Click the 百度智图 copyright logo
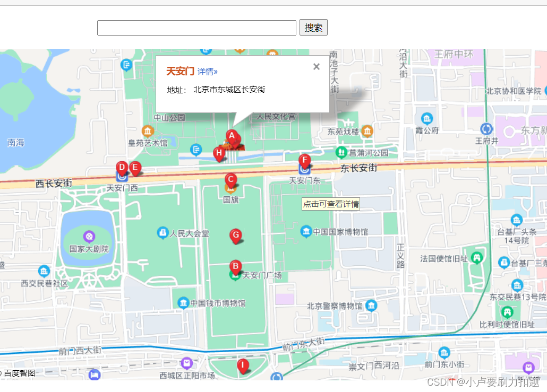The height and width of the screenshot is (392, 547). pos(18,373)
